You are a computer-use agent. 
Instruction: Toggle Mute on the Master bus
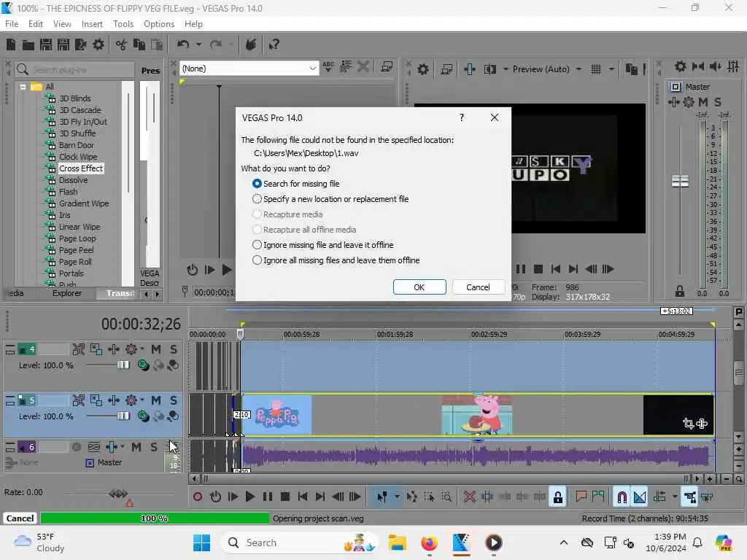pyautogui.click(x=703, y=102)
